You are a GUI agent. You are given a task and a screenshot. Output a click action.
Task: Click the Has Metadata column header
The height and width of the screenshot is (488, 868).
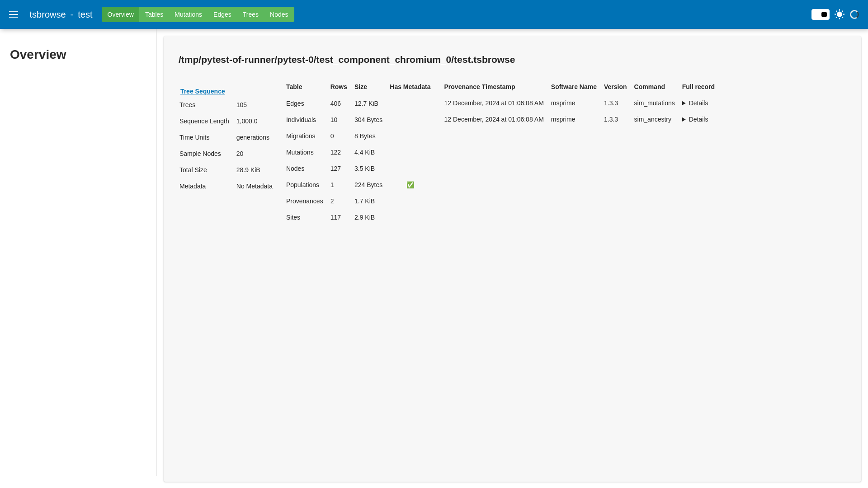[x=410, y=87]
